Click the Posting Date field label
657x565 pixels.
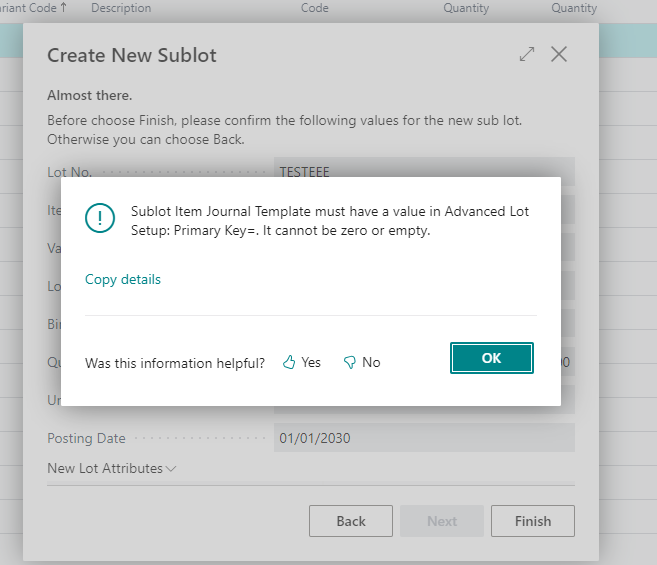(x=87, y=438)
